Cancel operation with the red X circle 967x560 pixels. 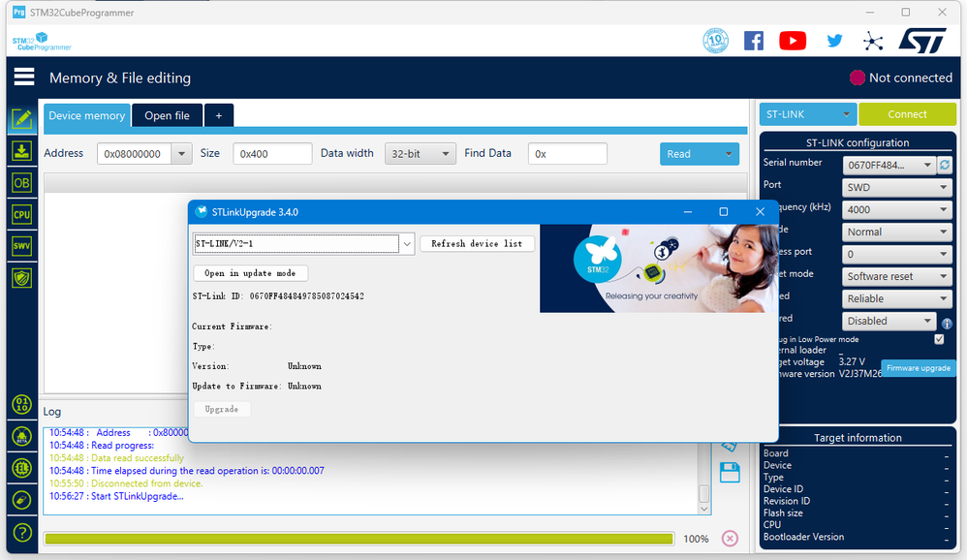click(x=730, y=539)
